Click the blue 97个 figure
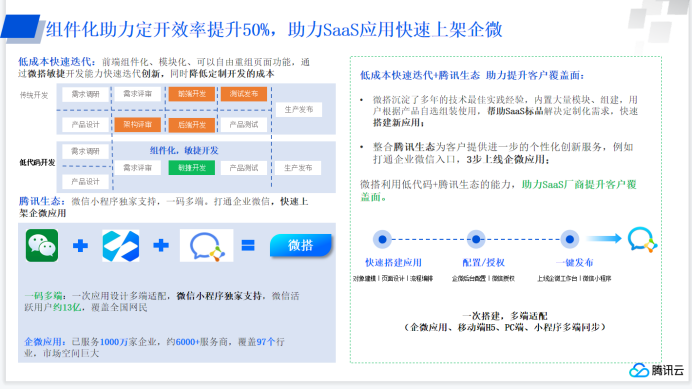The height and width of the screenshot is (389, 692). pos(266,342)
